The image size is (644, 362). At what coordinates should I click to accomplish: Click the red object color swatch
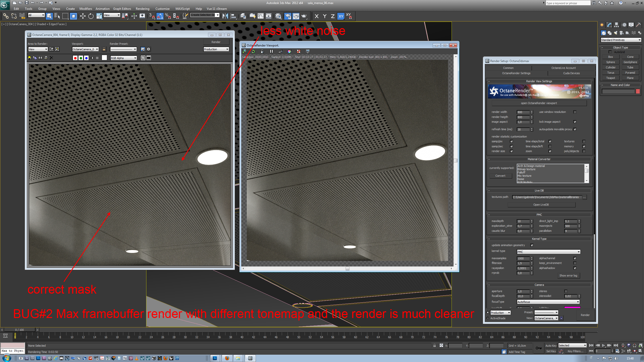pyautogui.click(x=638, y=91)
